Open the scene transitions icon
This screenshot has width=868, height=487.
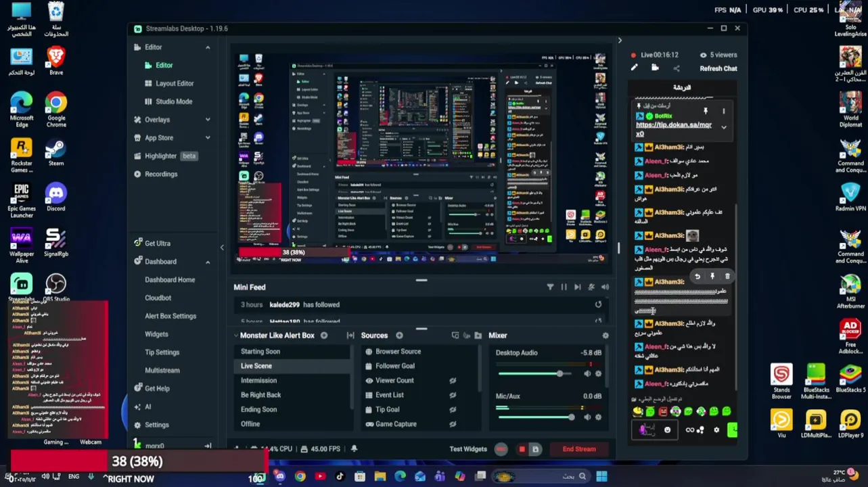pos(350,335)
